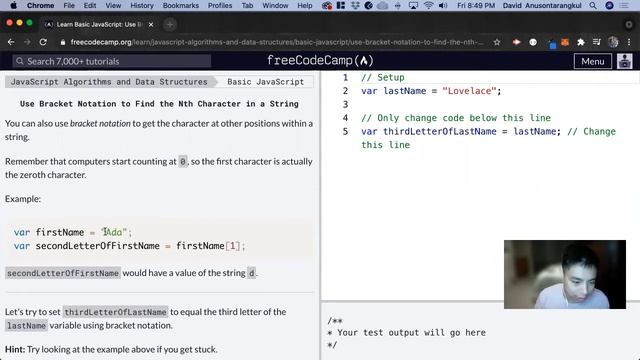Click the address bar URL
The width and height of the screenshot is (640, 360).
click(276, 42)
